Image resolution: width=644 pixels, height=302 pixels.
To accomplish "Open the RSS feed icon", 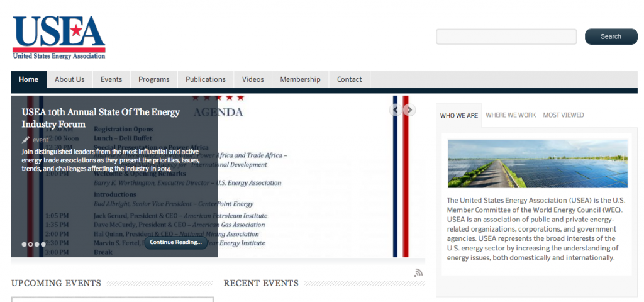I will (x=418, y=272).
